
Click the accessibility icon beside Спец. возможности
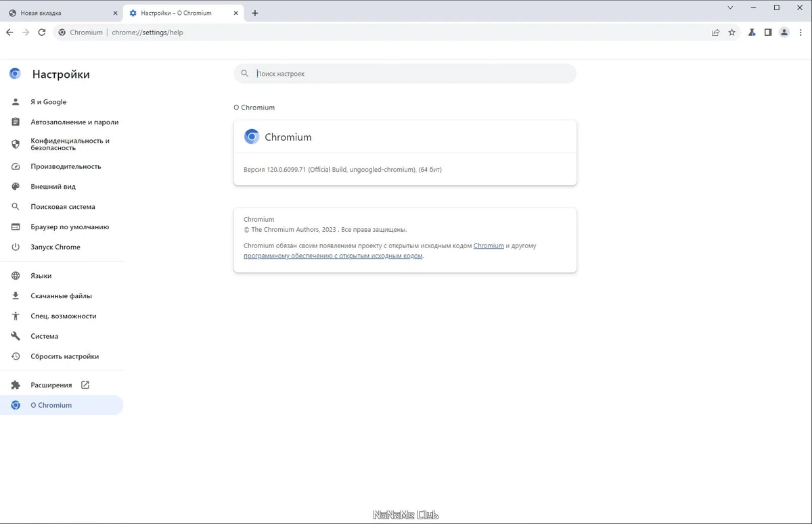(16, 316)
